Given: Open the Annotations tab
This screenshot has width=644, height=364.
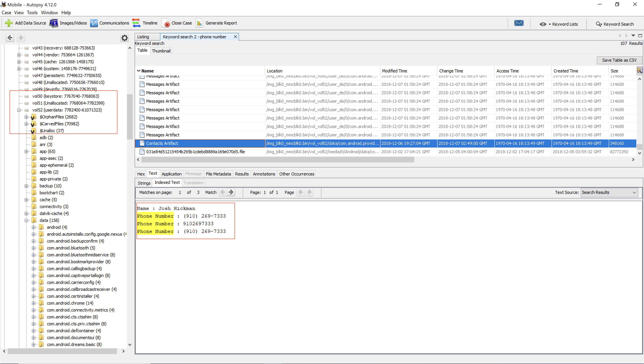Looking at the screenshot, I should (x=264, y=174).
